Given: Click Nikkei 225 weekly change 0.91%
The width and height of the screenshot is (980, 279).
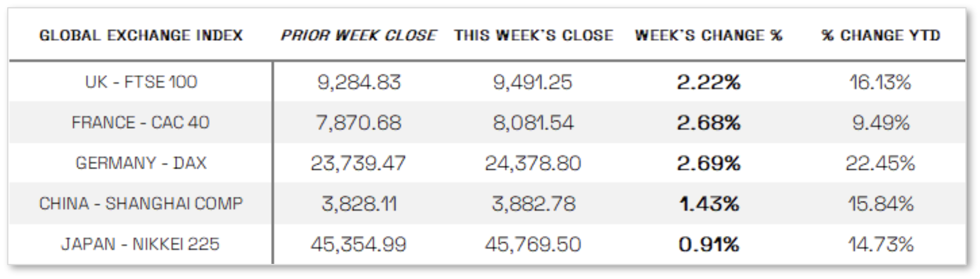Looking at the screenshot, I should tap(709, 244).
